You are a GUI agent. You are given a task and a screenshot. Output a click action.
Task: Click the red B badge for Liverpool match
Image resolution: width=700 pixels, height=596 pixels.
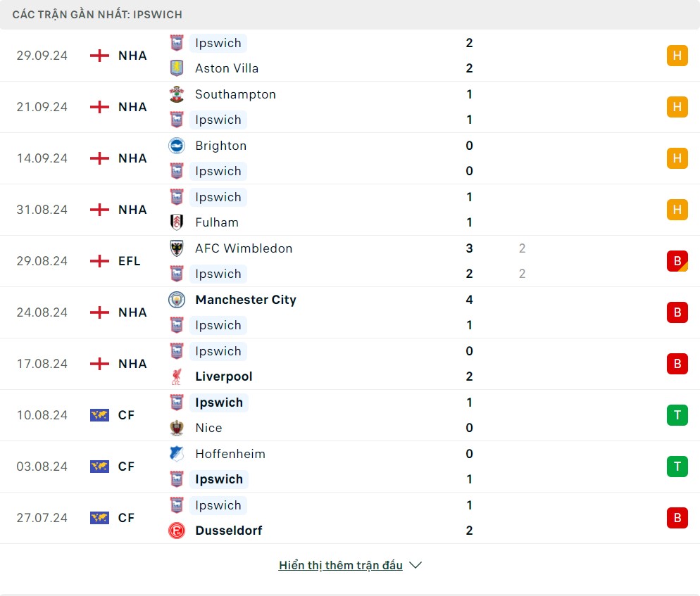[677, 364]
